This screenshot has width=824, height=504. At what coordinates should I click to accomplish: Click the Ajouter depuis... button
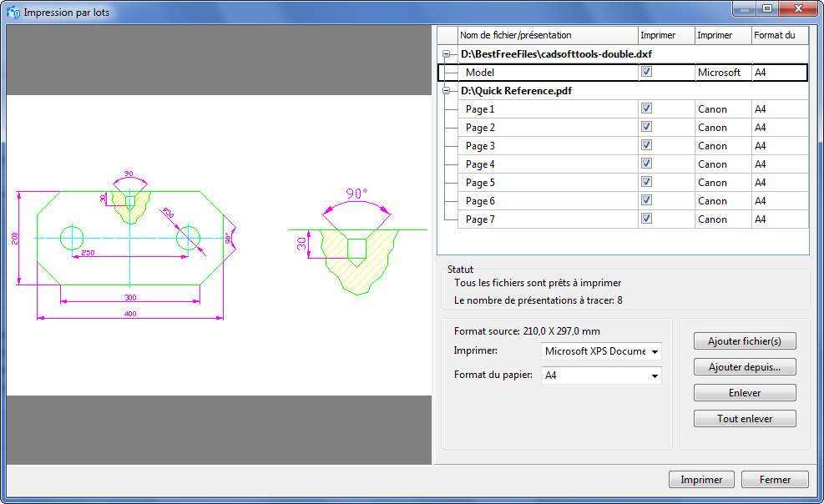745,367
